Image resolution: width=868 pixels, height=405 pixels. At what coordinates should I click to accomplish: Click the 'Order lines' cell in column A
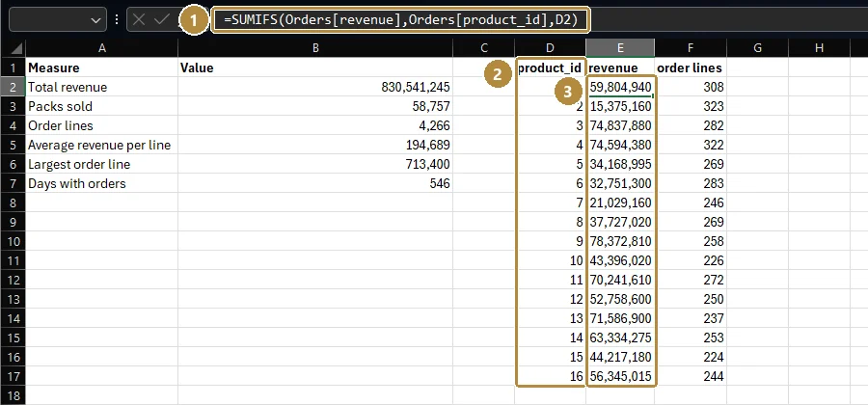coord(102,125)
